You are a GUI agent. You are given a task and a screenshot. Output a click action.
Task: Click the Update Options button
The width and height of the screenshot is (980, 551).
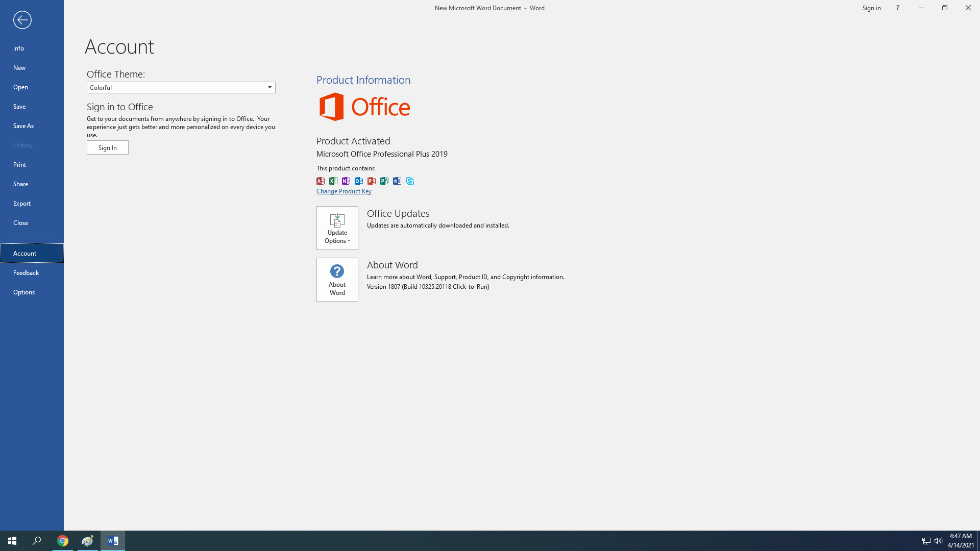(x=336, y=228)
